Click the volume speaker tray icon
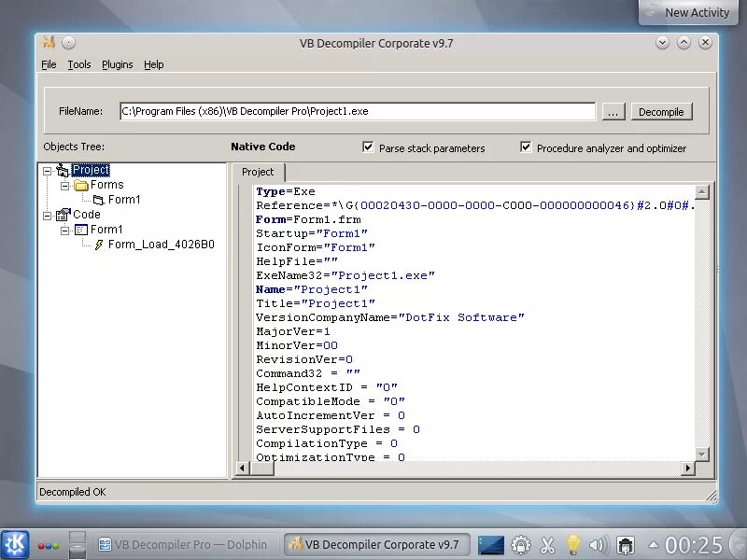 tap(599, 545)
